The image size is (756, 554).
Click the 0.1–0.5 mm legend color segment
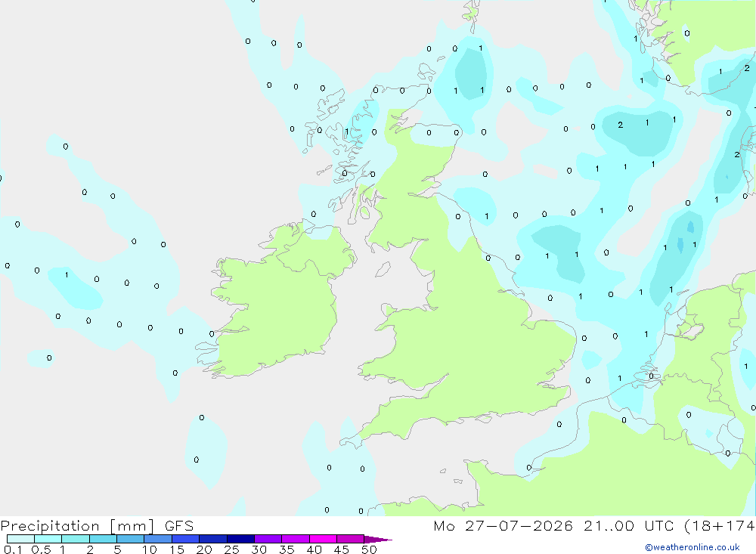pyautogui.click(x=20, y=539)
